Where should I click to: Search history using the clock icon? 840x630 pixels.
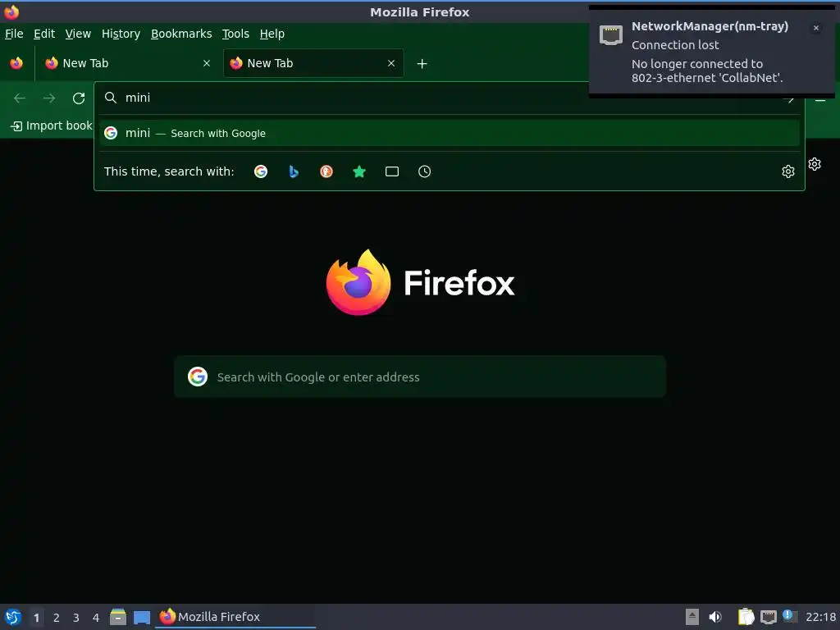[424, 171]
